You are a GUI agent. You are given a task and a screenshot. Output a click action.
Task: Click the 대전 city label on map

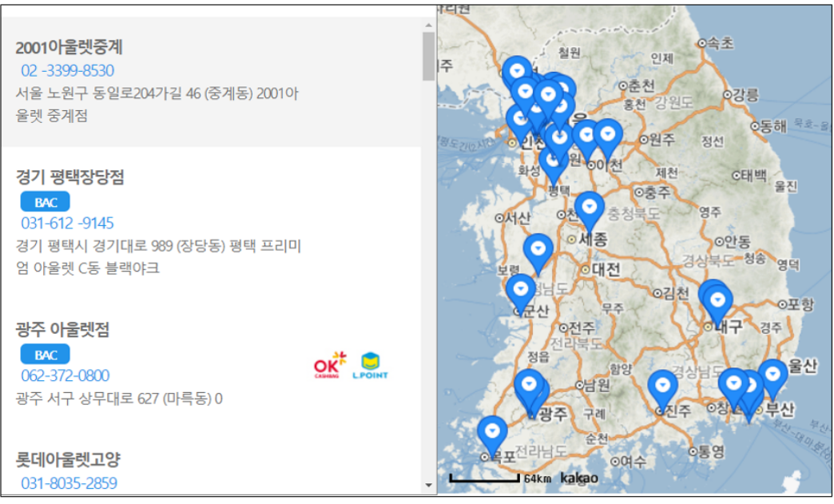point(606,269)
